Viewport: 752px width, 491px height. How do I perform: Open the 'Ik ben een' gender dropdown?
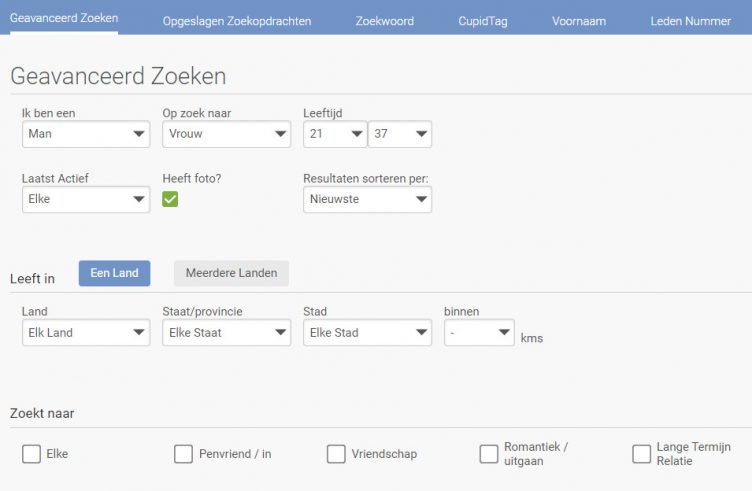point(85,134)
